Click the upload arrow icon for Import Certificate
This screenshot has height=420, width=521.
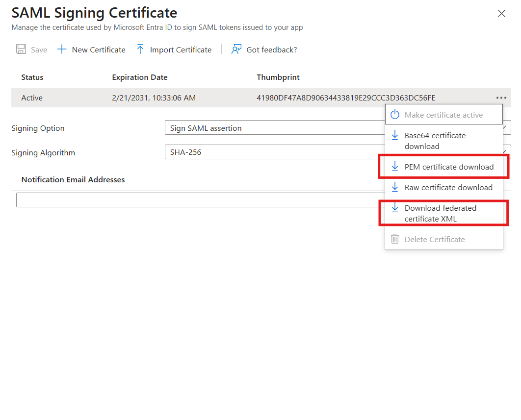pos(140,49)
